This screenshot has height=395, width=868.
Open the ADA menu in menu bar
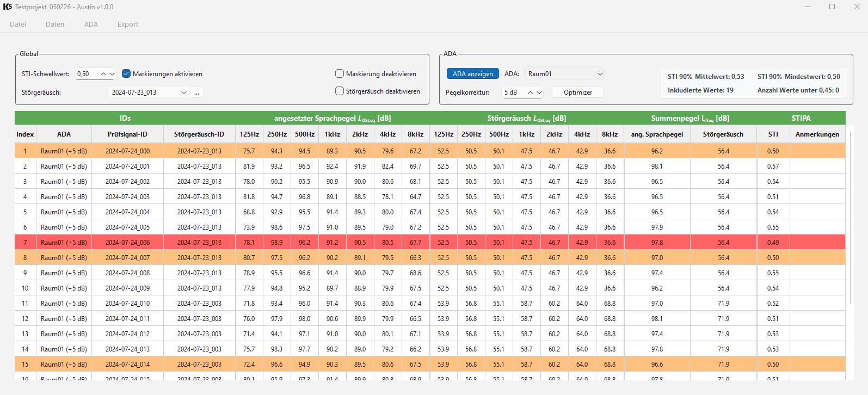(x=91, y=24)
